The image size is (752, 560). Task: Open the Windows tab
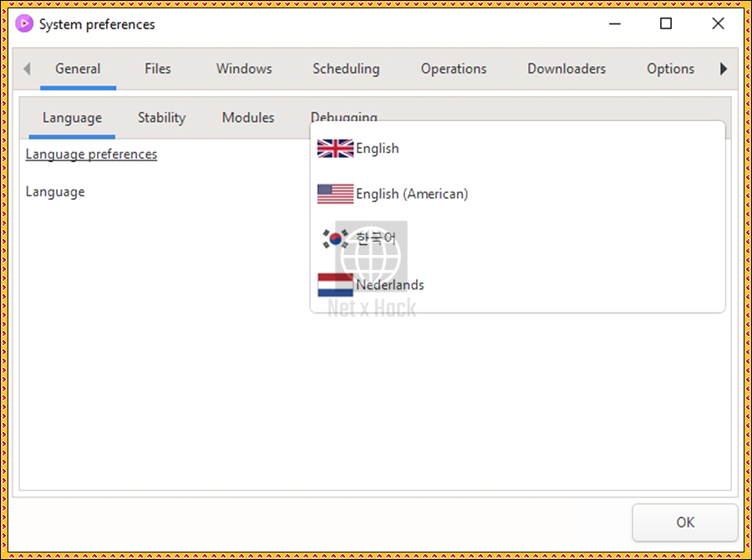(244, 69)
